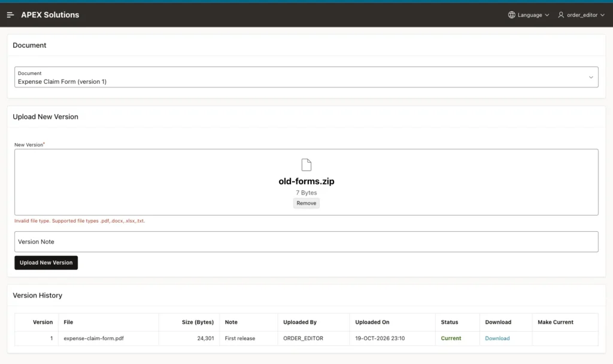This screenshot has width=613, height=364.
Task: Sort by the Version column header
Action: pos(43,322)
